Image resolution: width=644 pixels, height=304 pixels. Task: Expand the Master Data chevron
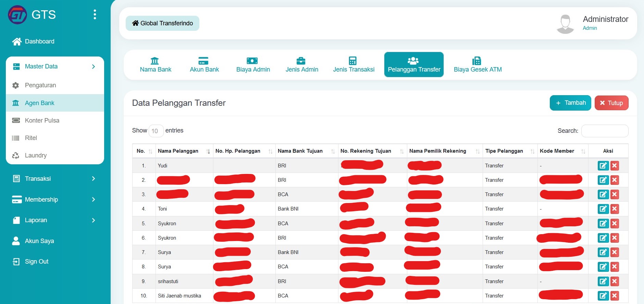pos(94,66)
